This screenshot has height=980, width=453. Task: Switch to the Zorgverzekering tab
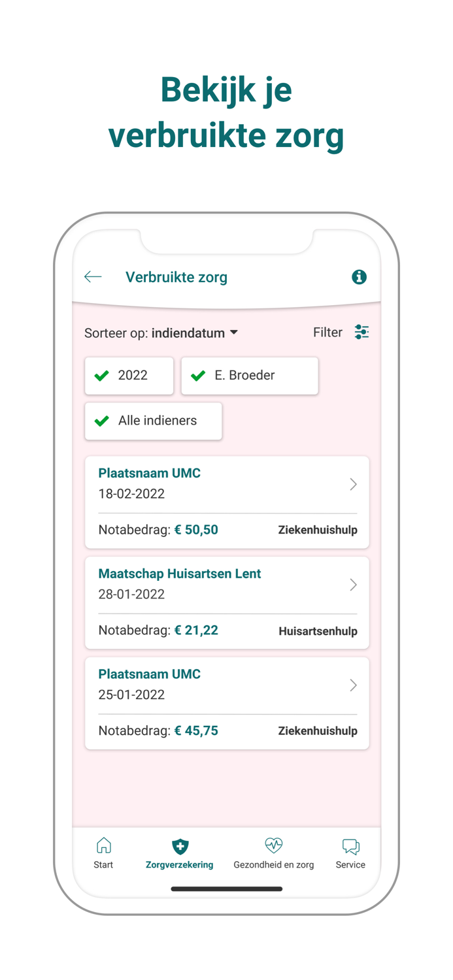pos(179,853)
